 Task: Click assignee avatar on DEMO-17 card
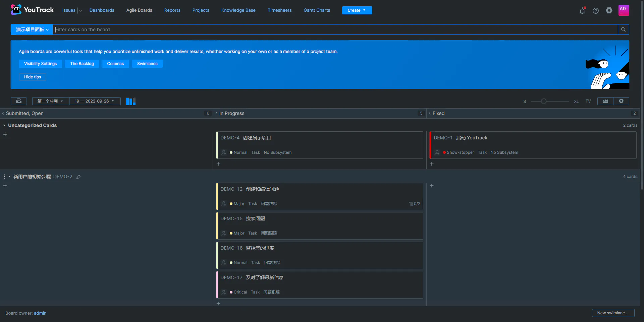tap(224, 292)
